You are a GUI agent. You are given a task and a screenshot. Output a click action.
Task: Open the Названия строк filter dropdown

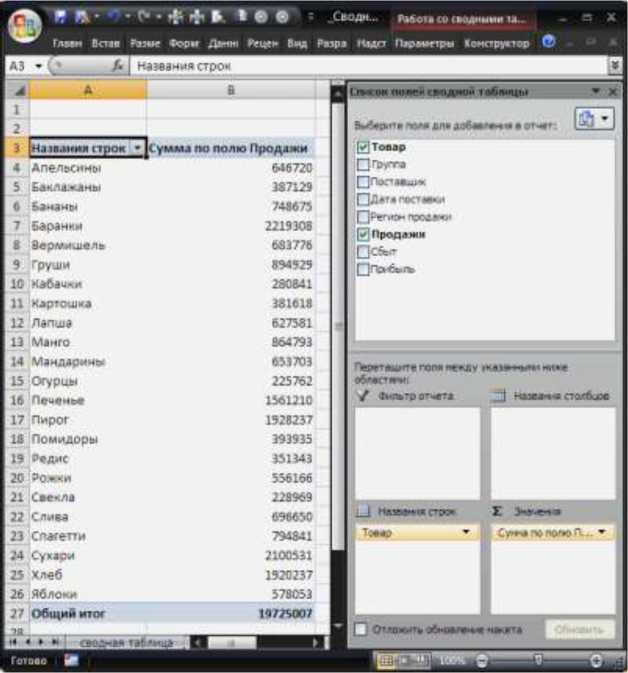[137, 148]
